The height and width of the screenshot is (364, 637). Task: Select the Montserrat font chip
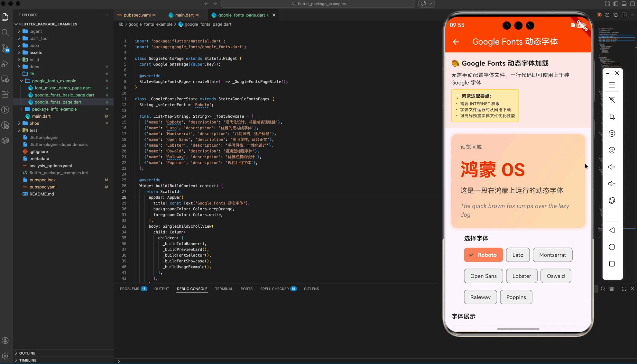[552, 255]
